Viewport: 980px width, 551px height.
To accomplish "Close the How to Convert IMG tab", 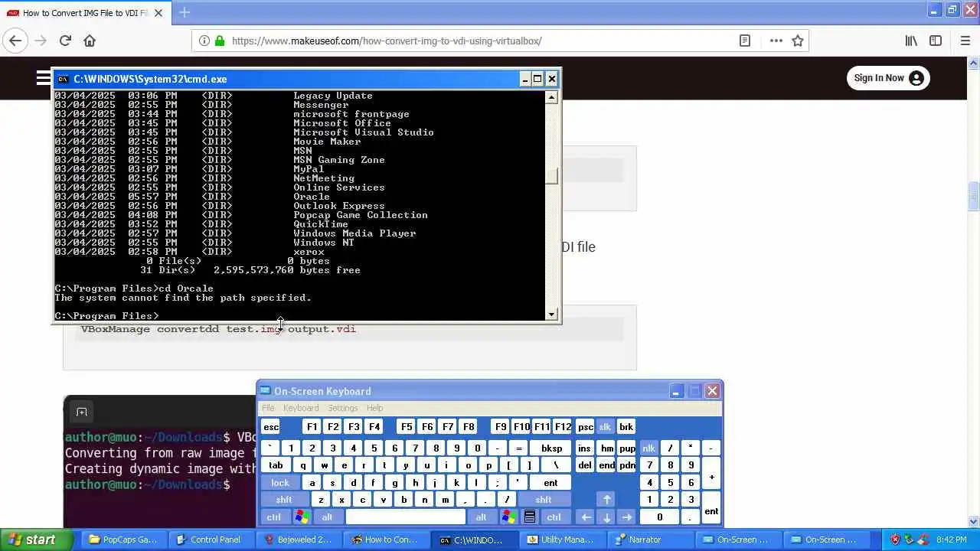I will [158, 13].
